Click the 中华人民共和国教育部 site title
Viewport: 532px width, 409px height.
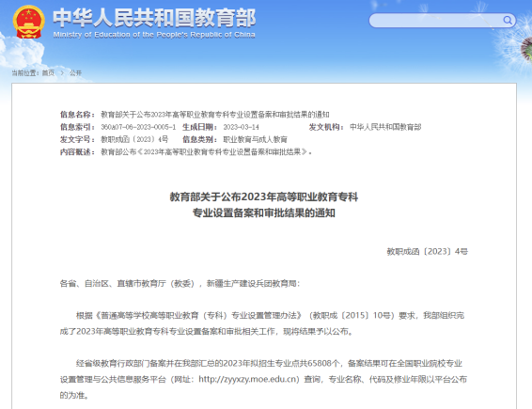coord(154,18)
